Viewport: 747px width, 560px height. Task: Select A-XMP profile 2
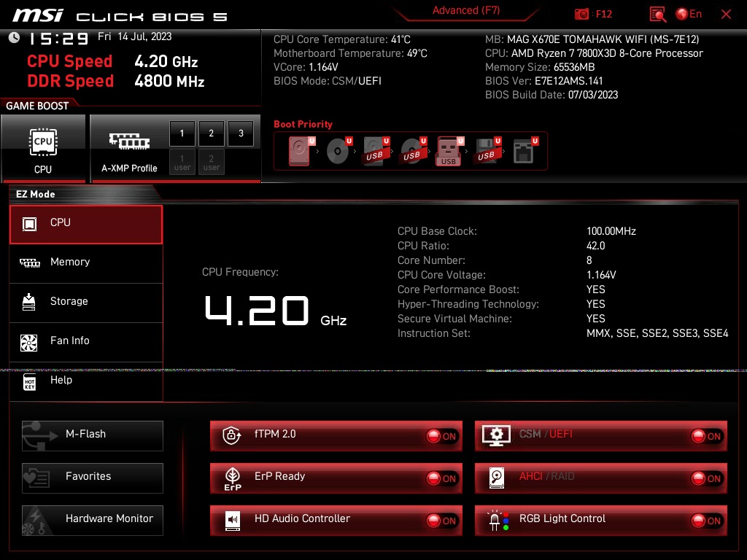point(211,133)
